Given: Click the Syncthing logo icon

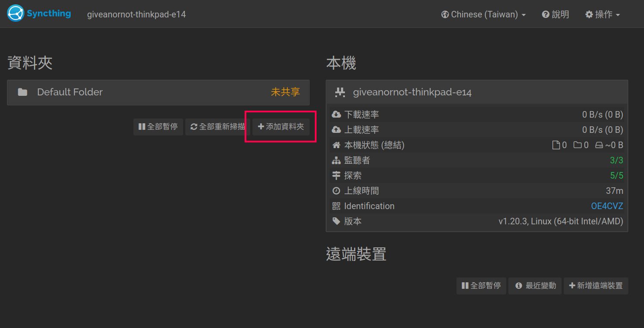Looking at the screenshot, I should coord(15,14).
